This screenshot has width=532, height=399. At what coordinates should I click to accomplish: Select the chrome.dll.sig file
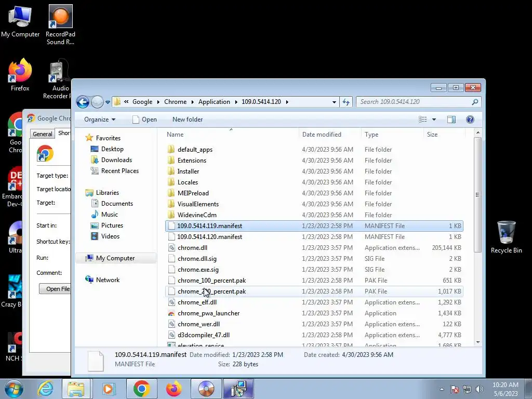point(314,259)
